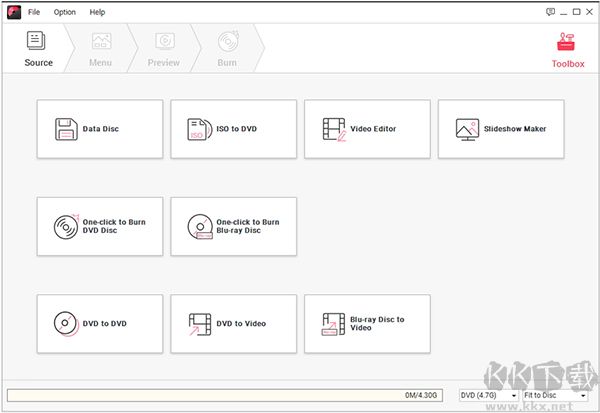The height and width of the screenshot is (413, 600).
Task: Select the DVD to DVD disc icon
Action: click(x=66, y=324)
